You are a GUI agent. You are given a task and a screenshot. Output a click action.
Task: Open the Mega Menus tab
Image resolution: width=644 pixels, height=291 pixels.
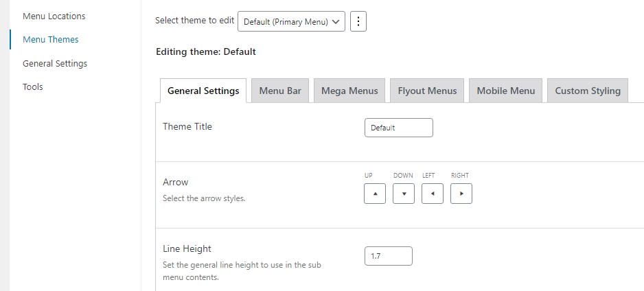[x=349, y=91]
